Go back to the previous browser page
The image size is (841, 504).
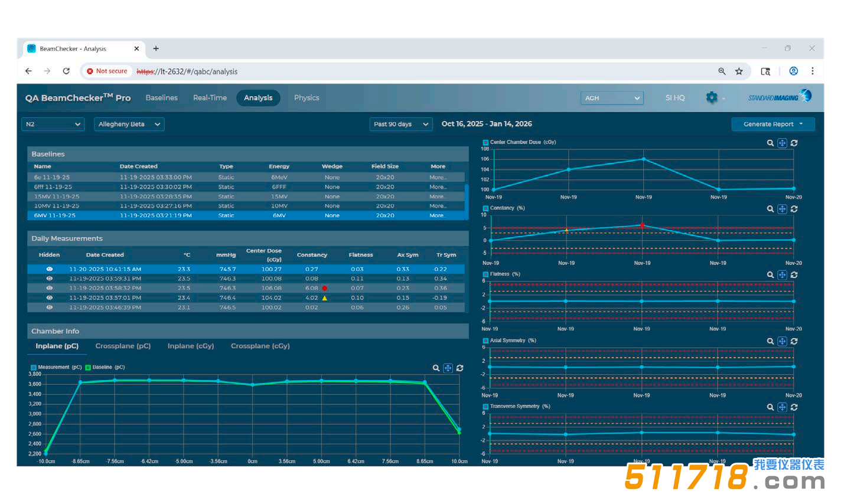[28, 71]
